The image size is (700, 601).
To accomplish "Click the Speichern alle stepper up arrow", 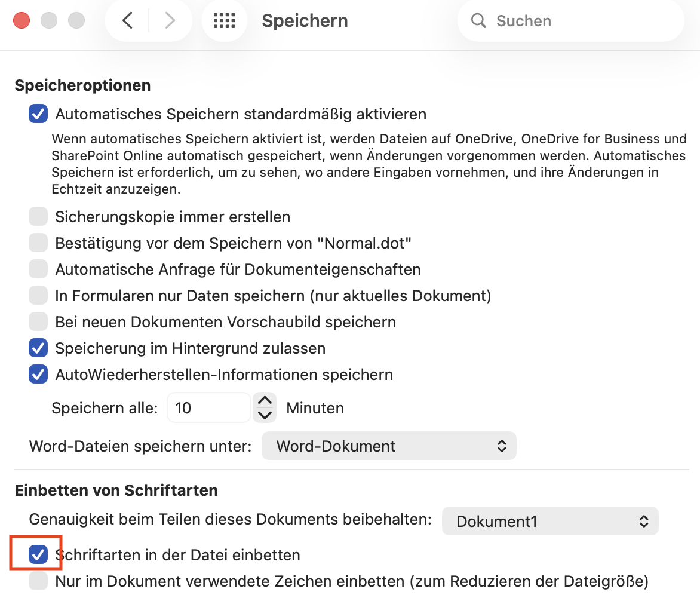I will coord(265,401).
